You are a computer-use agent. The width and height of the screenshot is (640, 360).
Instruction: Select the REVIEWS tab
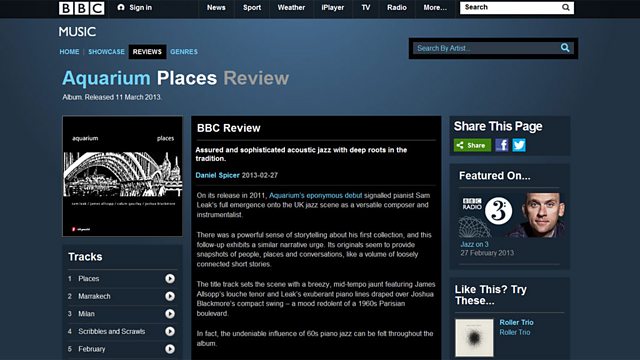pyautogui.click(x=147, y=52)
